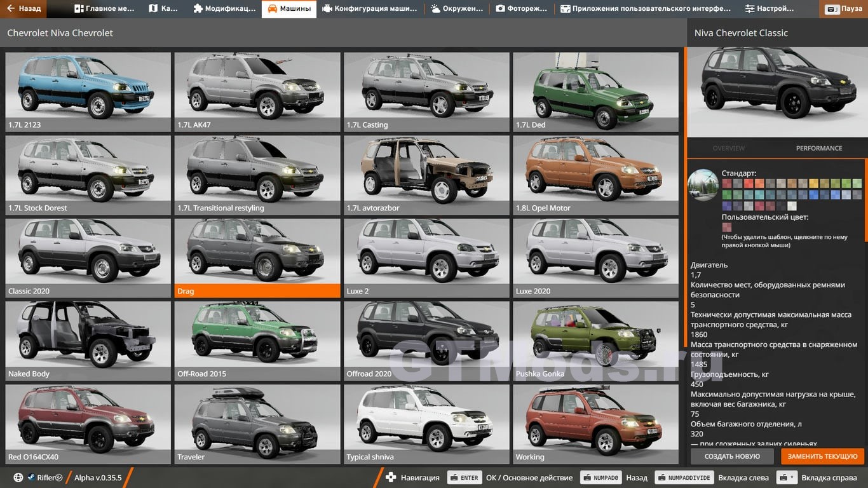Open Настройки sliders section
The height and width of the screenshot is (488, 868).
(770, 9)
